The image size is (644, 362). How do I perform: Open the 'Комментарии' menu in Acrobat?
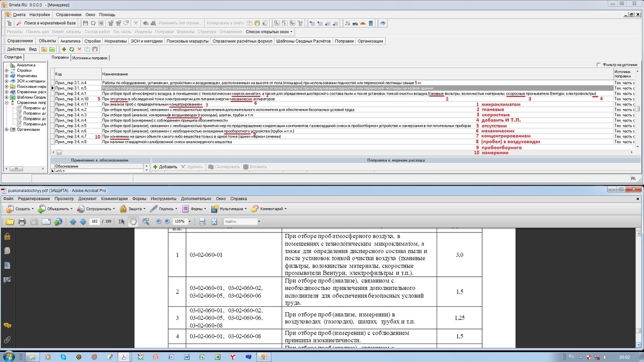(114, 199)
